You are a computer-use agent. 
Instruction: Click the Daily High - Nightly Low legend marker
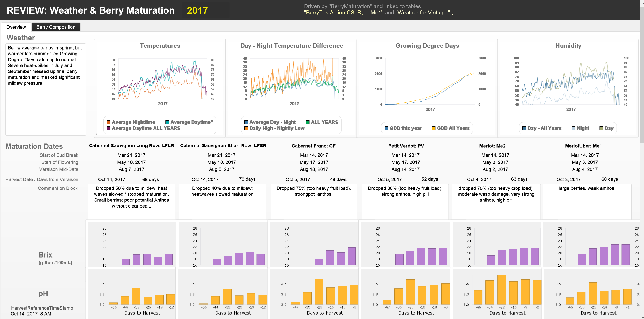[x=246, y=128]
